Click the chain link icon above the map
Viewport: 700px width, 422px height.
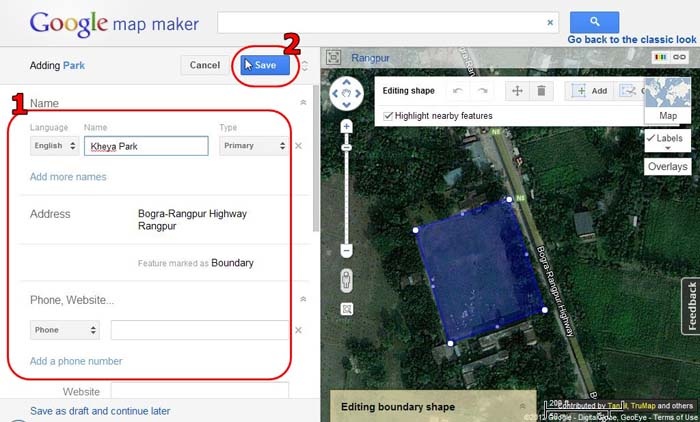[679, 57]
